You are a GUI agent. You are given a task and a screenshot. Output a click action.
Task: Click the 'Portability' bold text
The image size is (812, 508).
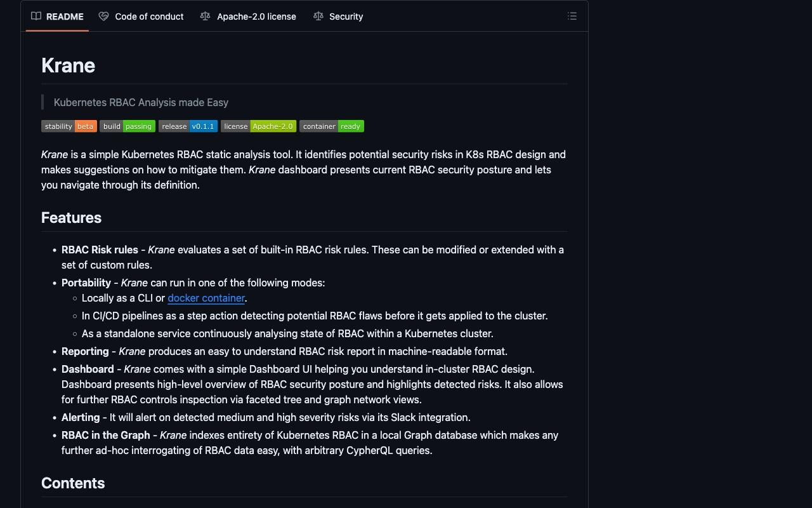pos(86,283)
